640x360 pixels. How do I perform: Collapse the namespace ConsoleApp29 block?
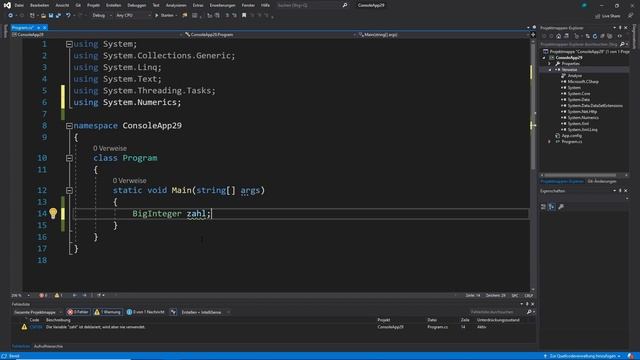point(69,126)
